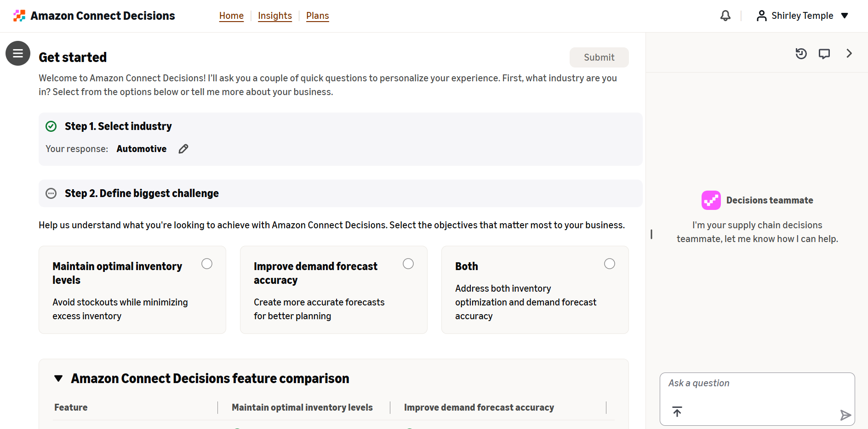
Task: Collapse the teammate panel with chevron
Action: tap(849, 53)
